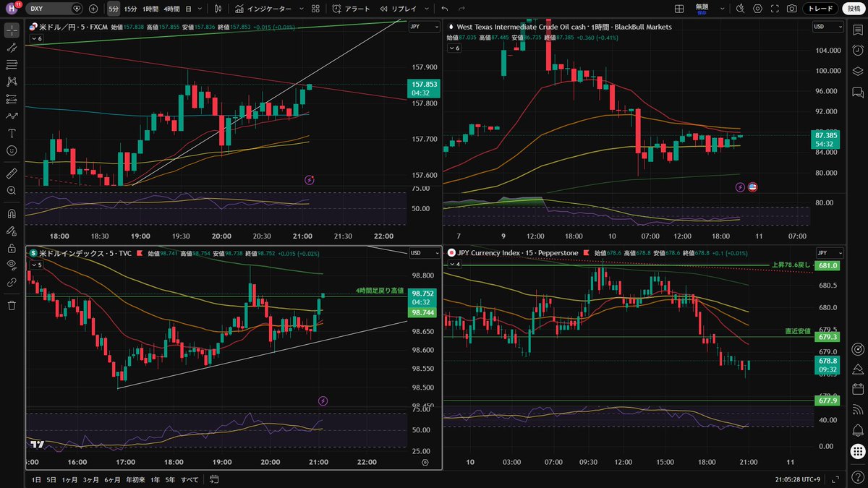
Task: Switch to the 5分 timeframe
Action: [x=114, y=9]
